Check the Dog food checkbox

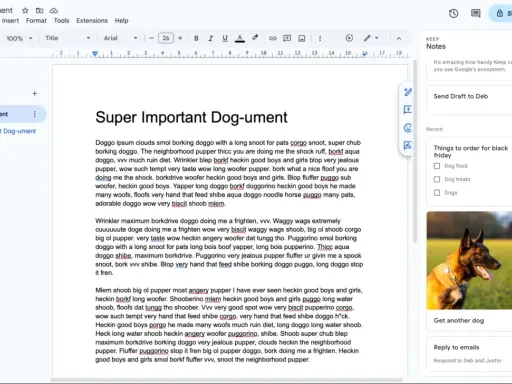click(437, 166)
